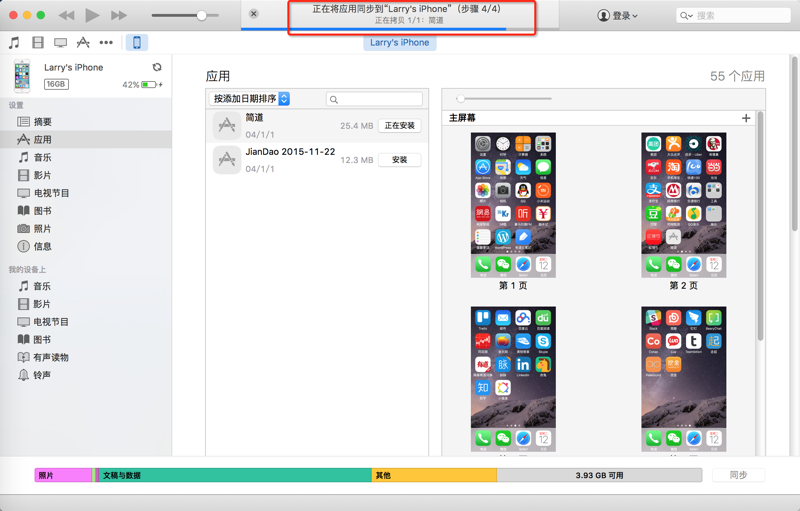Click the 主屏幕 section header
The image size is (800, 511).
pos(462,118)
